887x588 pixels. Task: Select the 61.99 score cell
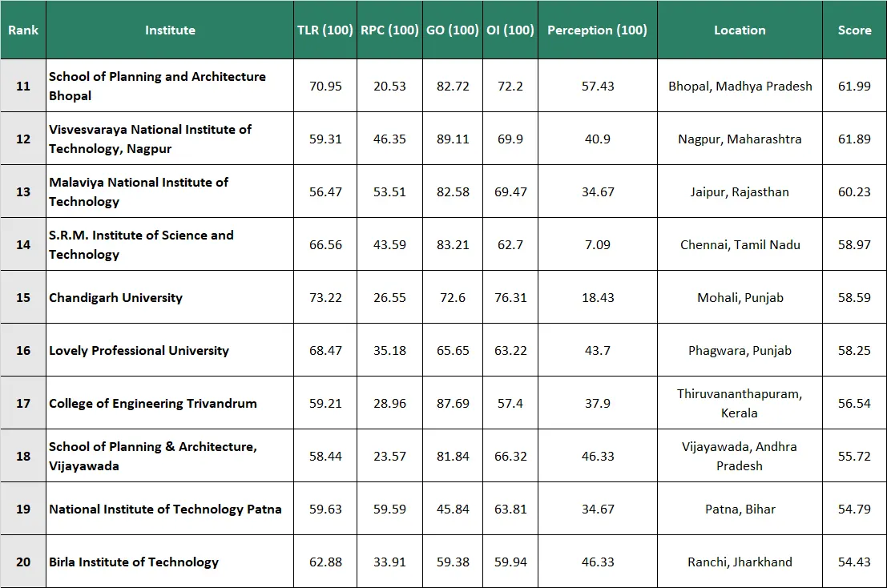[x=854, y=86]
